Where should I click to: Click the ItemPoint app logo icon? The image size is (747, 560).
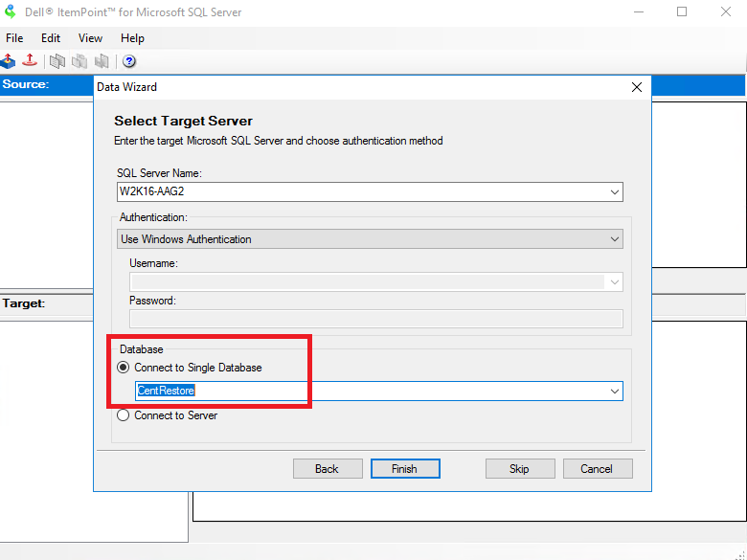(11, 12)
